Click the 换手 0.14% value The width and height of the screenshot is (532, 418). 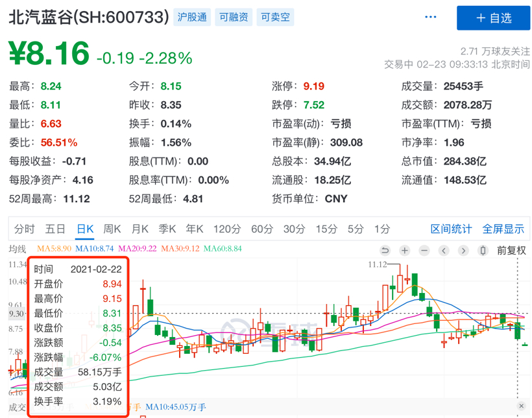tap(176, 124)
